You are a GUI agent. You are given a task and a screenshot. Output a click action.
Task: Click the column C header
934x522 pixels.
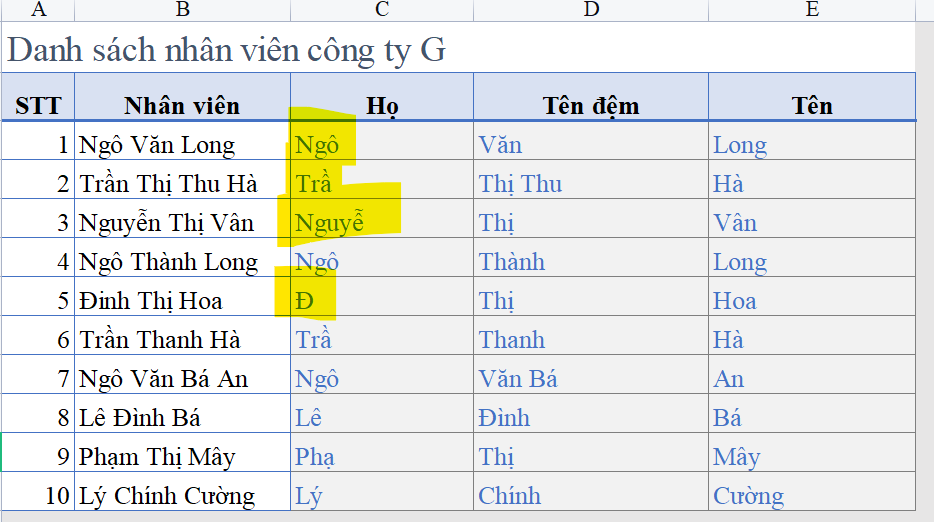pos(382,9)
